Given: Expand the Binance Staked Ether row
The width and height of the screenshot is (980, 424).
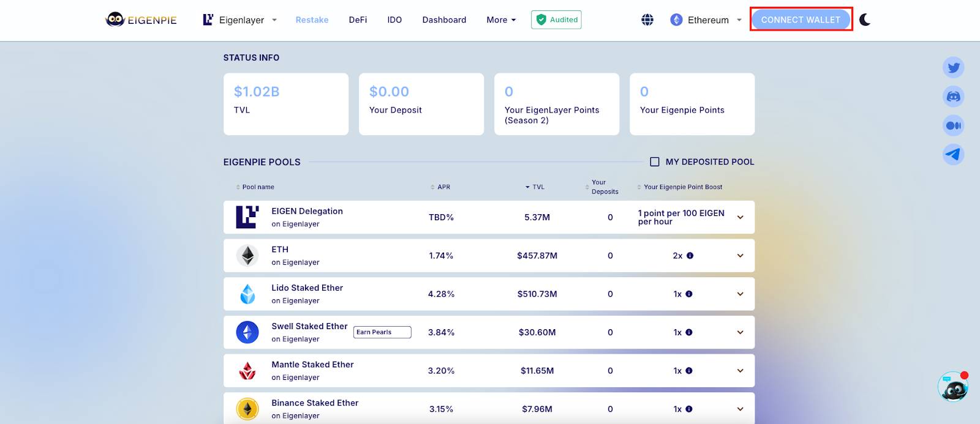Looking at the screenshot, I should (x=740, y=409).
